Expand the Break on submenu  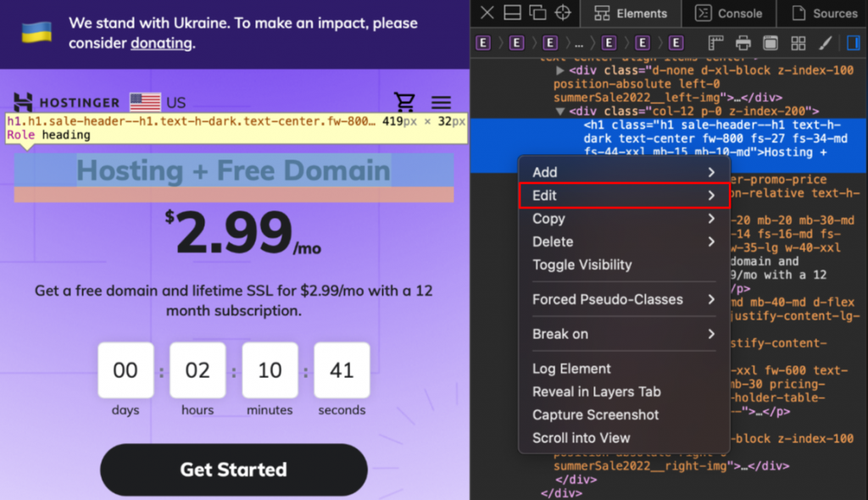point(560,334)
